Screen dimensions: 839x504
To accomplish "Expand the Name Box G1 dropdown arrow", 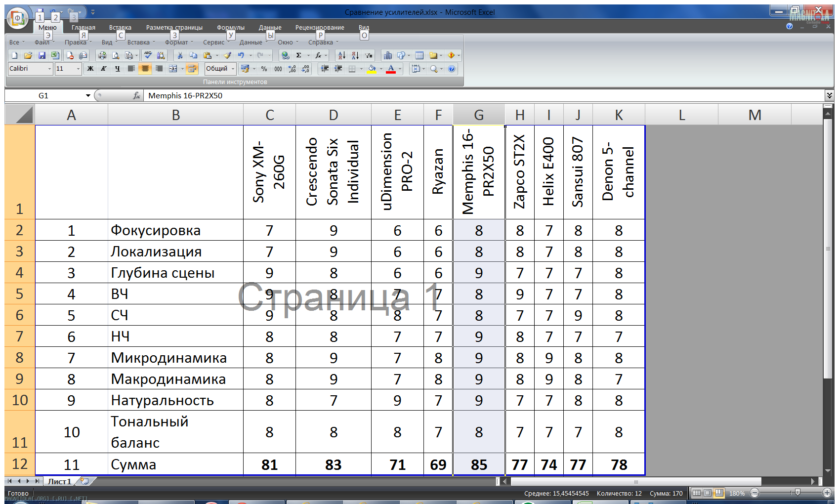I will pos(88,95).
